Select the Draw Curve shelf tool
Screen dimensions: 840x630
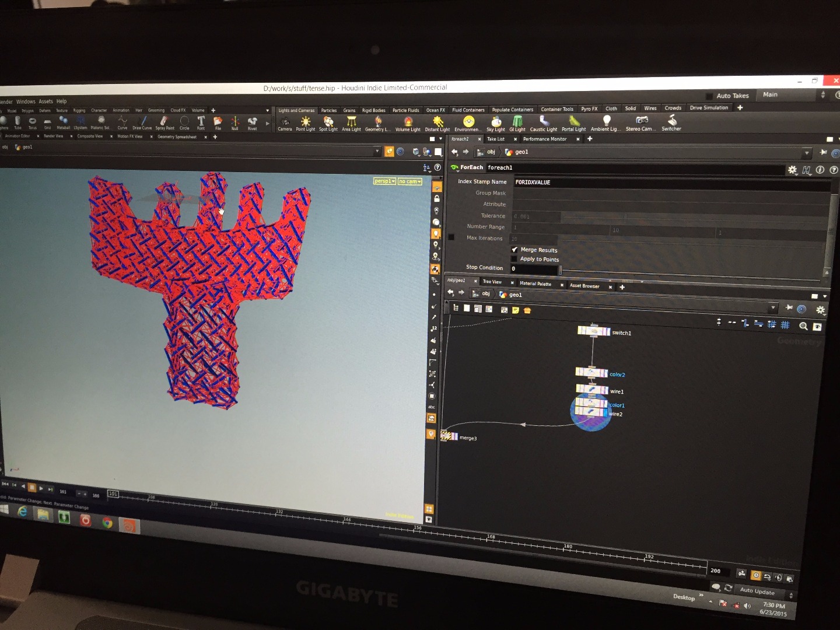click(x=142, y=123)
